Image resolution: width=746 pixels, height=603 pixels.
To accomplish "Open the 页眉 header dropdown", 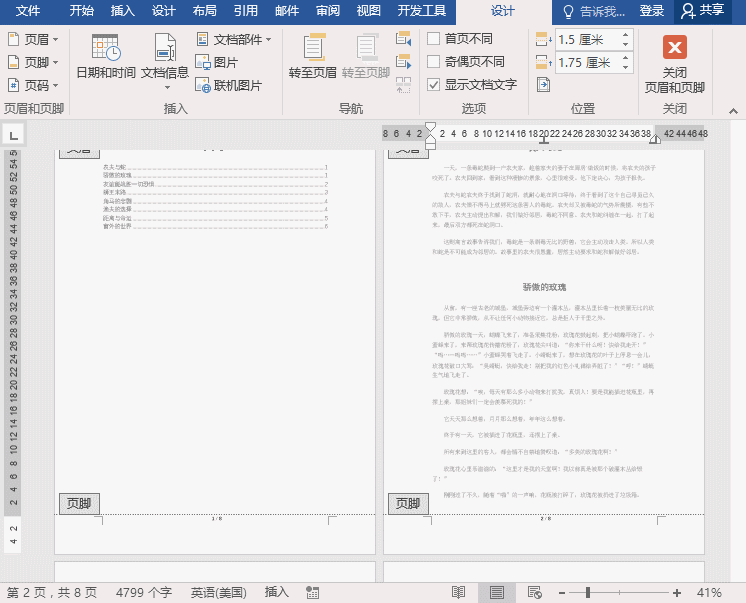I will click(x=33, y=39).
